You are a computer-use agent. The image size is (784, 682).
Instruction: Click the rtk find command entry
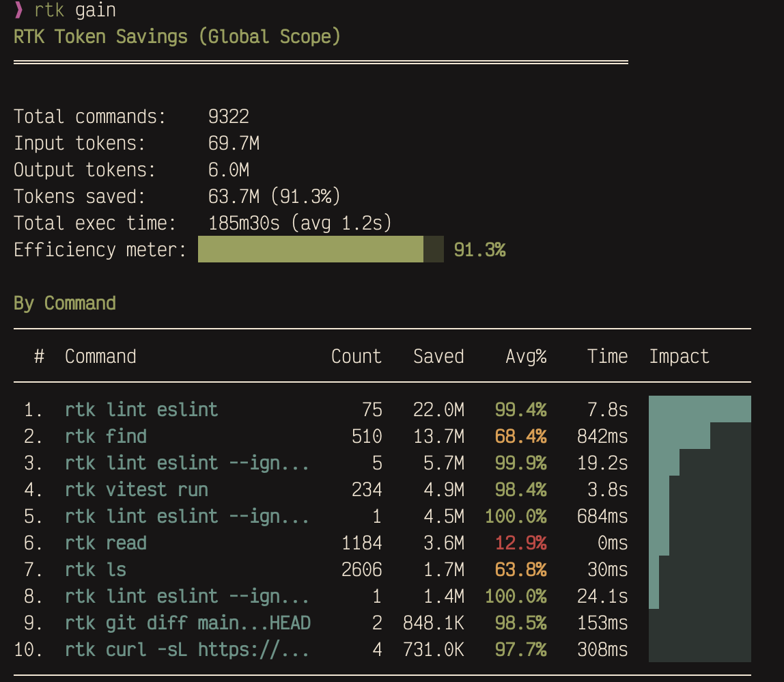click(106, 436)
